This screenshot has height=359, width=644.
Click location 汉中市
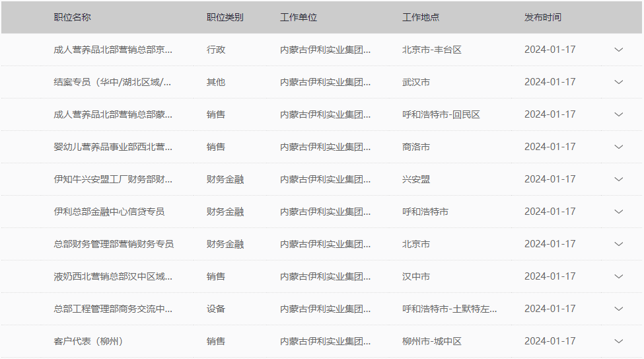coord(416,276)
